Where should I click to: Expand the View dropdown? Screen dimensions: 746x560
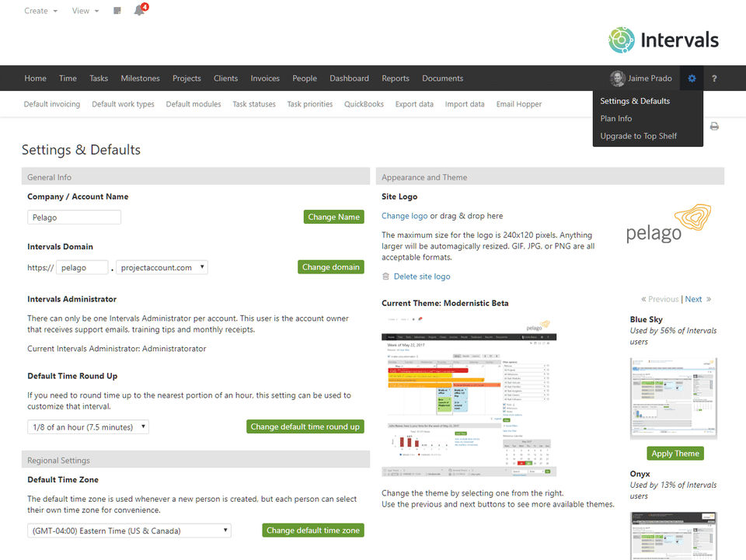pyautogui.click(x=85, y=10)
